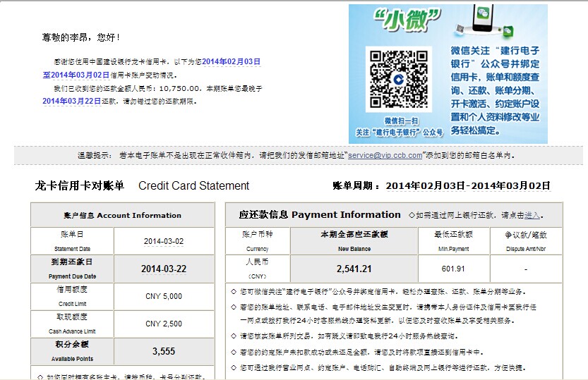
Task: Click the repayment amount 10,750.00 in greeting
Action: tap(179, 89)
